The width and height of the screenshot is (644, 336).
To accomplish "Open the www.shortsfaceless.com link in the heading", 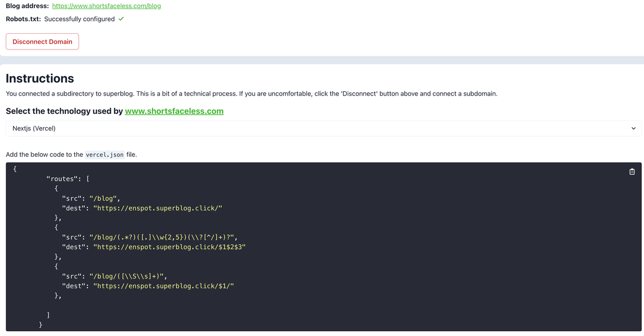I will (x=174, y=111).
